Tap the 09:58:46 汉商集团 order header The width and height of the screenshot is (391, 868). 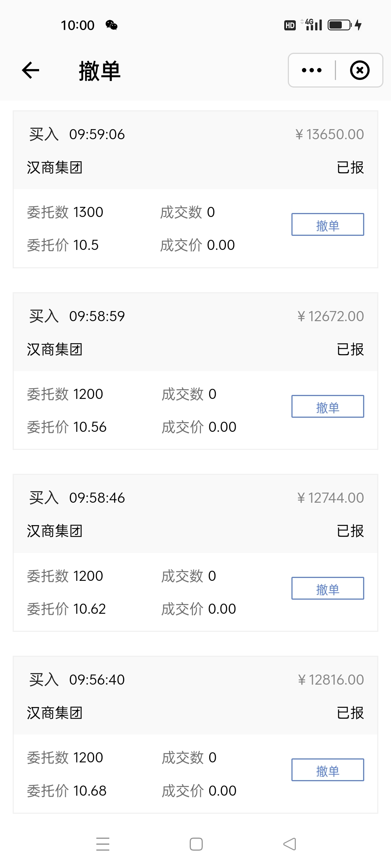195,514
